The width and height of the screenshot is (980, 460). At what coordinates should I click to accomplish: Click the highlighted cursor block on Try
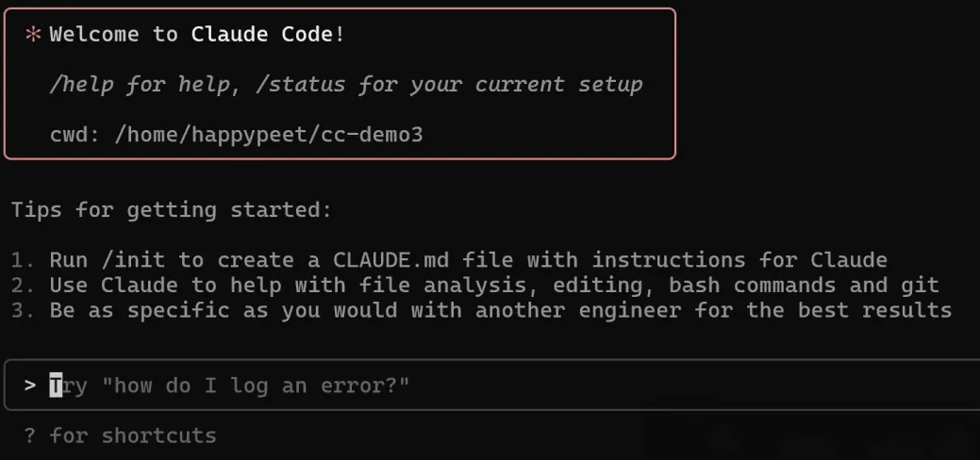[x=57, y=385]
